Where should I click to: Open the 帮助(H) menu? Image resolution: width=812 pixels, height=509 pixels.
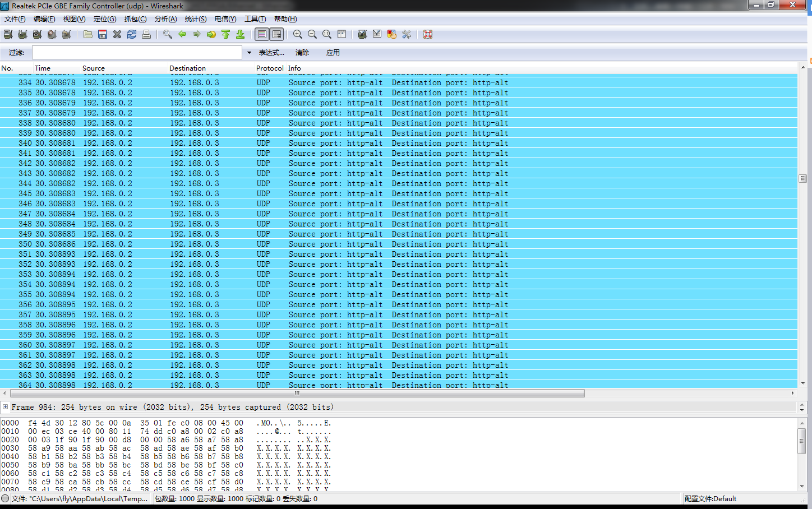pos(285,19)
